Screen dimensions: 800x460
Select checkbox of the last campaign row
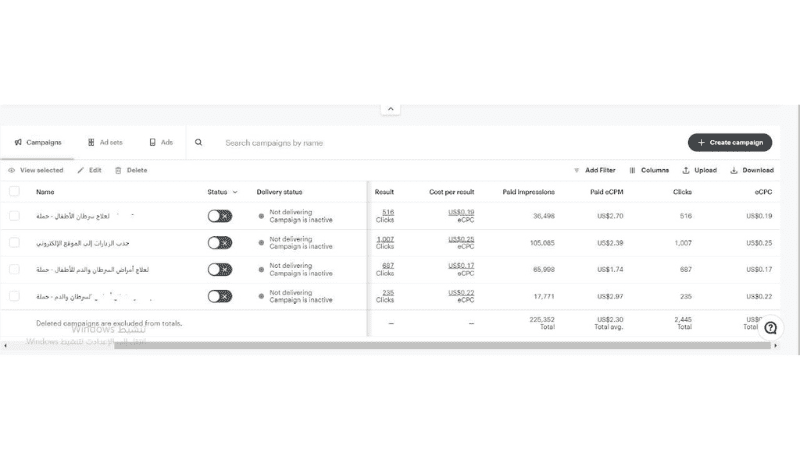pyautogui.click(x=14, y=296)
